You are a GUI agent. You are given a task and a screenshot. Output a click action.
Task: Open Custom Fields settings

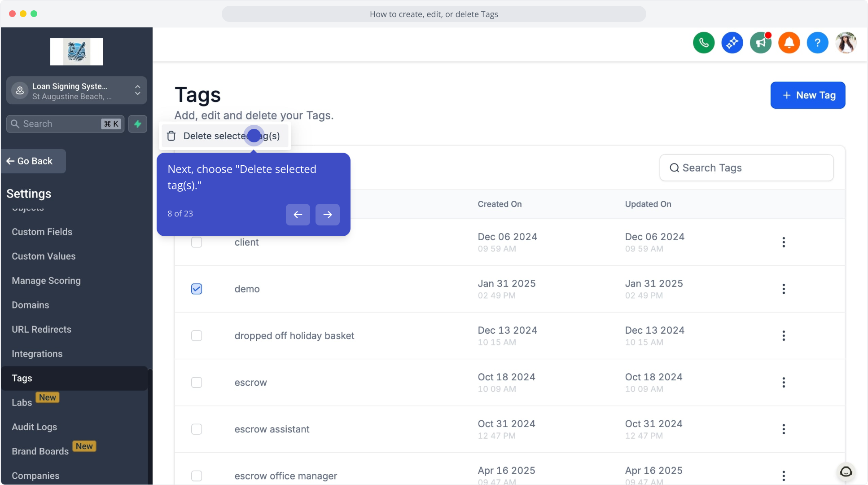[42, 232]
